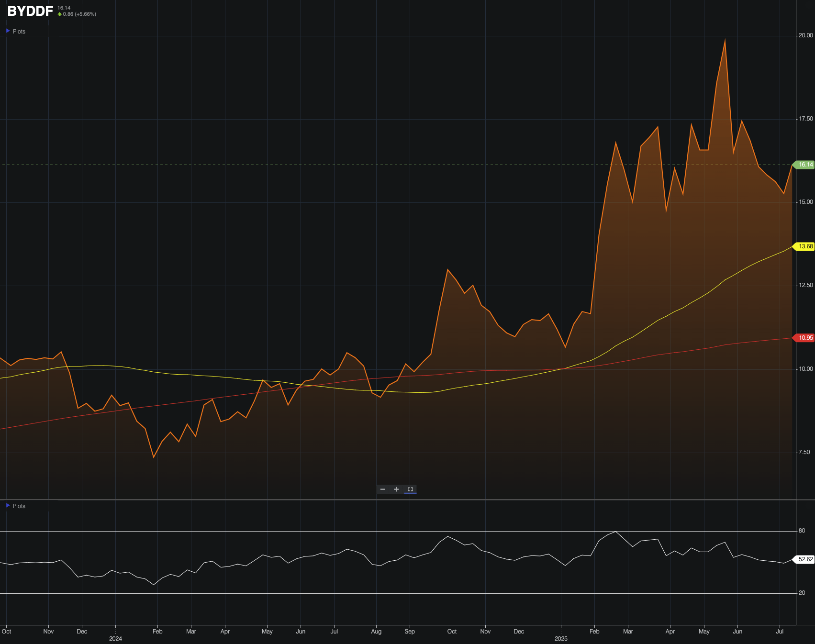Collapse the top chart Plots disclosure triangle
This screenshot has height=644, width=815.
tap(8, 31)
